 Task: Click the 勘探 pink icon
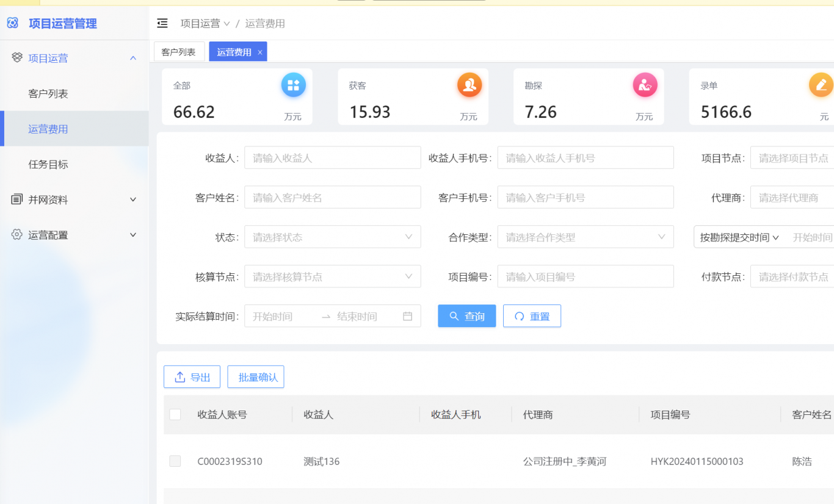coord(645,85)
